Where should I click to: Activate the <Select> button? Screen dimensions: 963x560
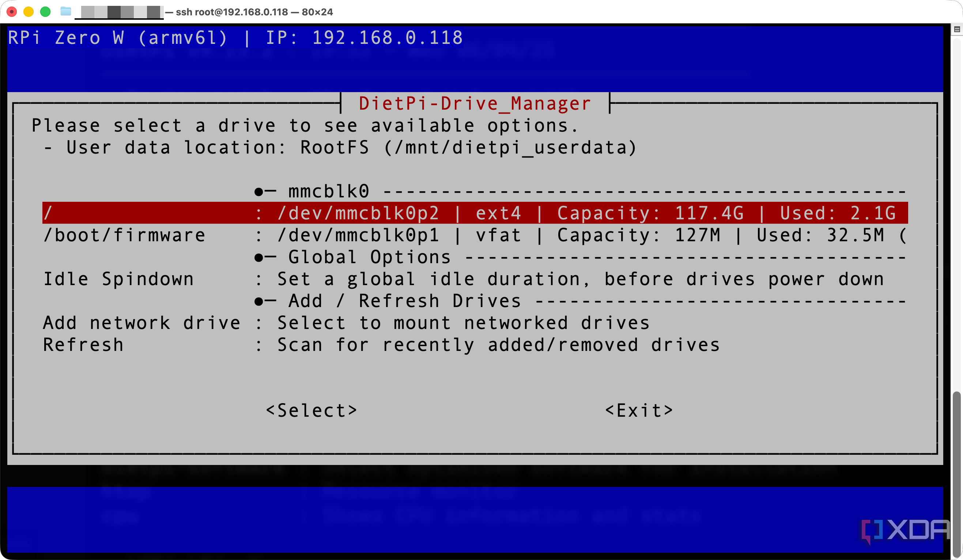click(x=311, y=410)
